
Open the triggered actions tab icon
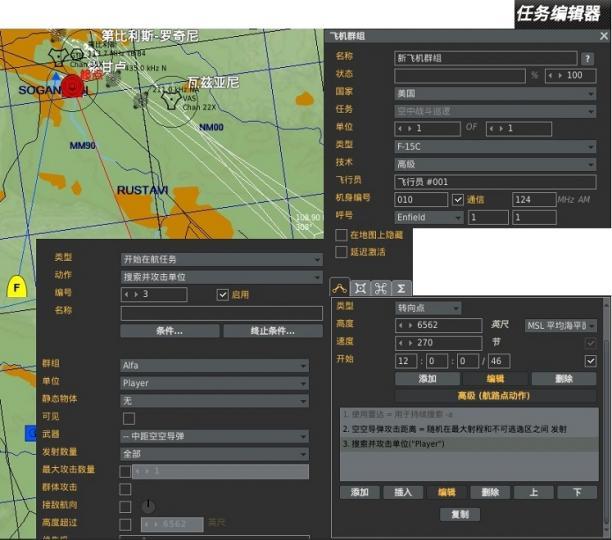(380, 288)
